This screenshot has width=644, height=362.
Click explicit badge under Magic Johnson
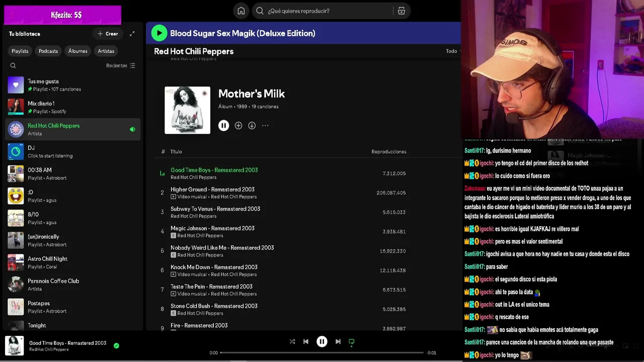click(x=173, y=235)
